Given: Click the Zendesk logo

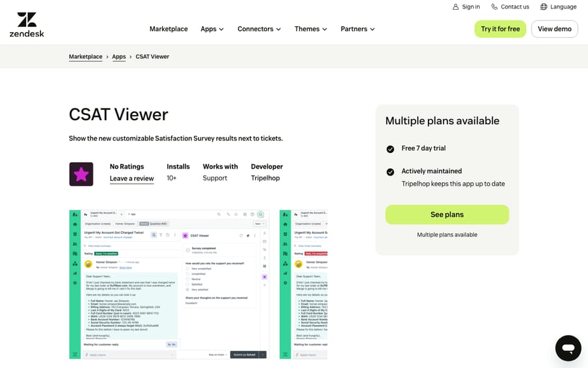Looking at the screenshot, I should 27,24.
